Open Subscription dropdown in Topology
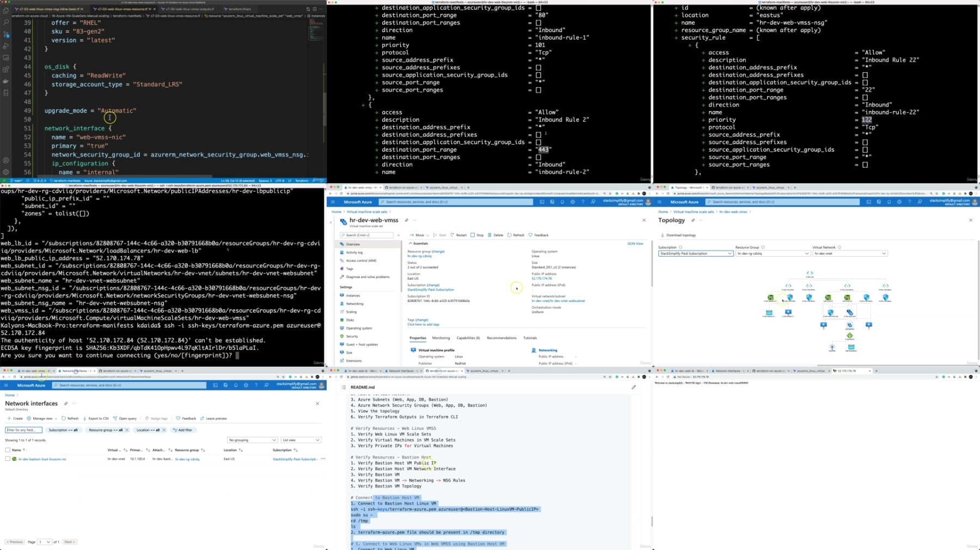980x550 pixels. click(x=696, y=254)
